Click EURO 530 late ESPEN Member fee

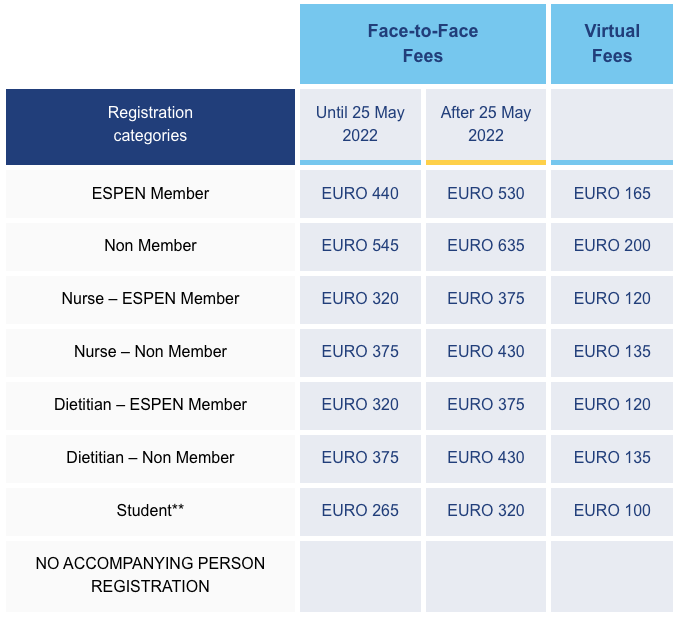point(485,194)
